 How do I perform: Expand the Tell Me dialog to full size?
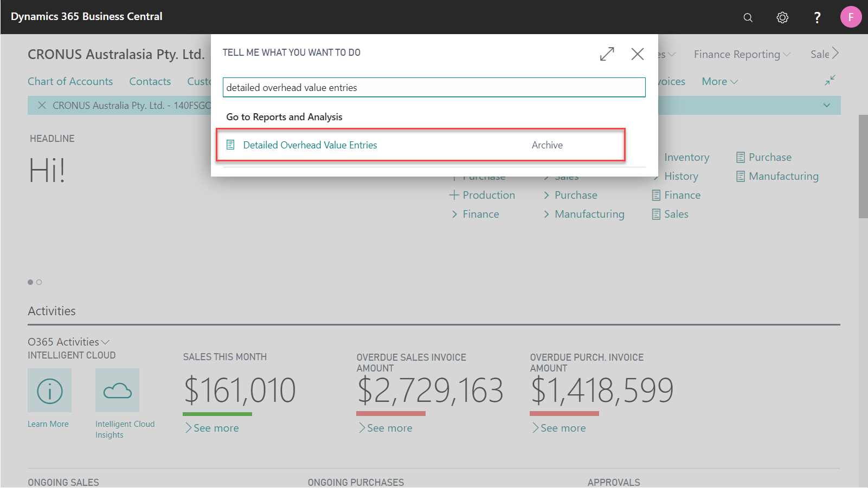click(607, 54)
